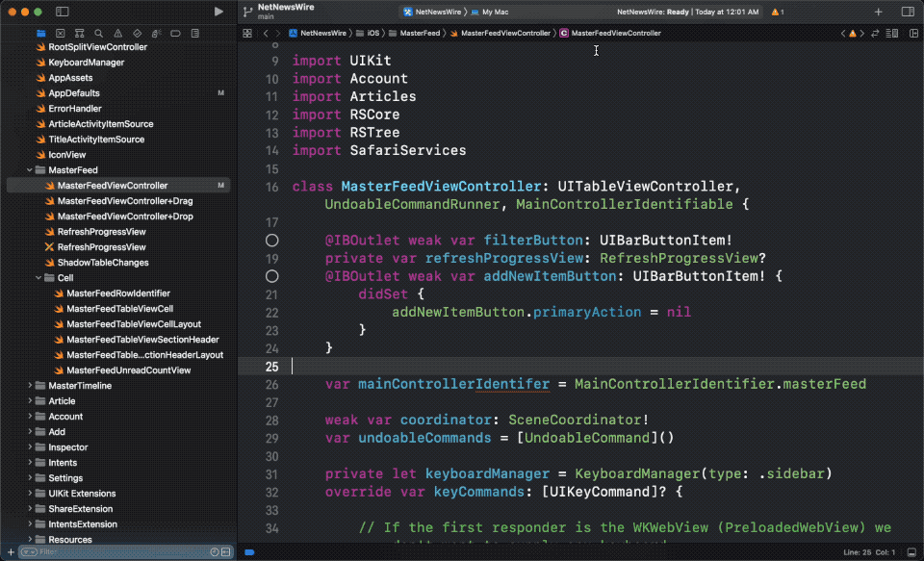The image size is (924, 561).
Task: Toggle breakpoint activation in the debug bar
Action: coord(248,550)
